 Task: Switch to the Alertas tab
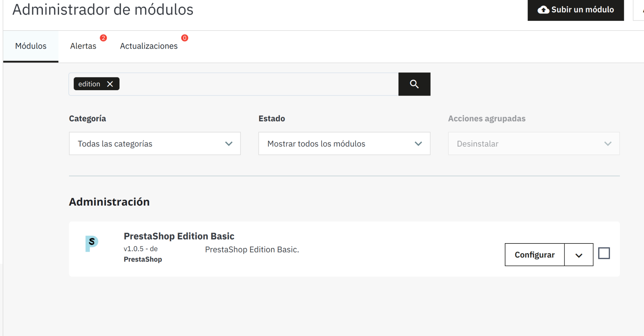pos(83,46)
